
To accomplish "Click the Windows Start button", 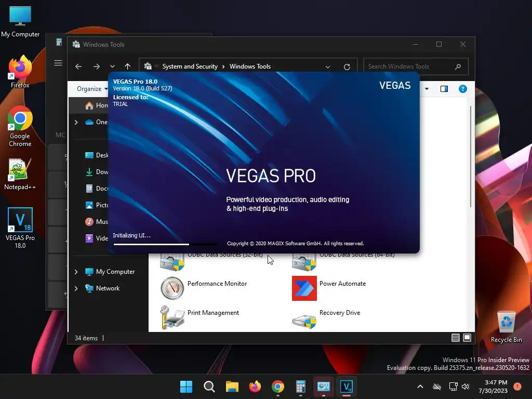I will coord(186,387).
